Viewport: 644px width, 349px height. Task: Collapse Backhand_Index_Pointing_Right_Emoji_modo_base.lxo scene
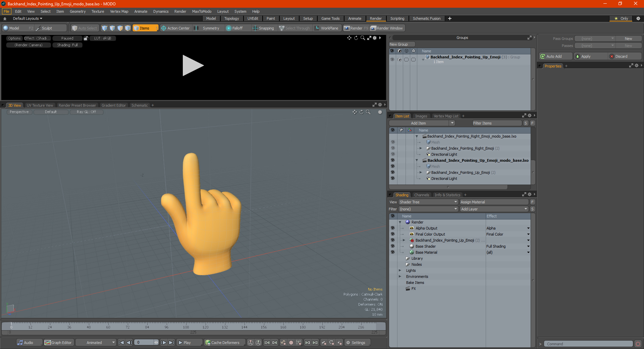click(417, 136)
